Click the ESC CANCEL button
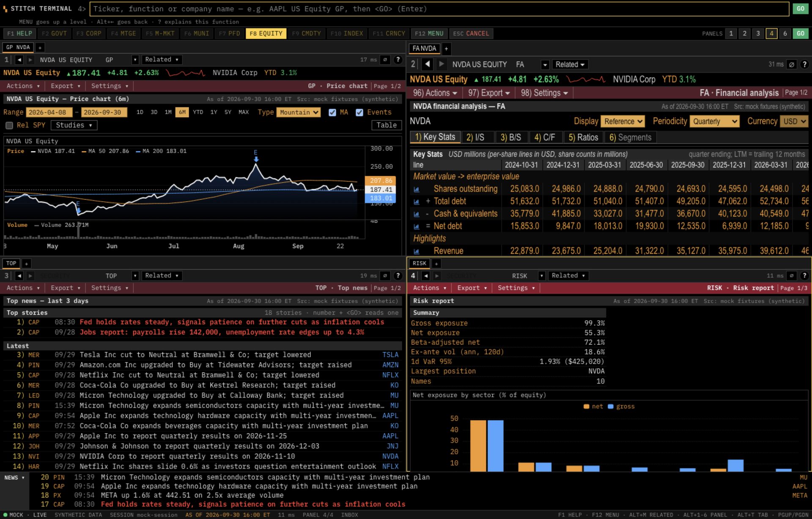 pyautogui.click(x=471, y=33)
